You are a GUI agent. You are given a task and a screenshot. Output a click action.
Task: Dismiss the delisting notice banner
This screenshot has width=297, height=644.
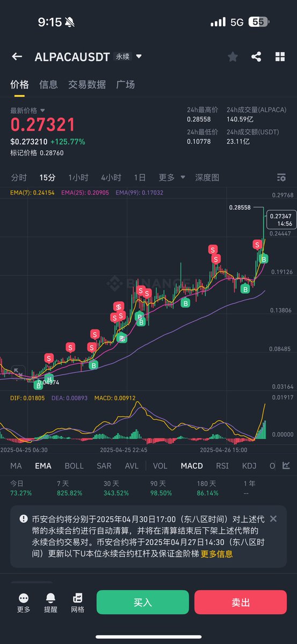(x=273, y=518)
